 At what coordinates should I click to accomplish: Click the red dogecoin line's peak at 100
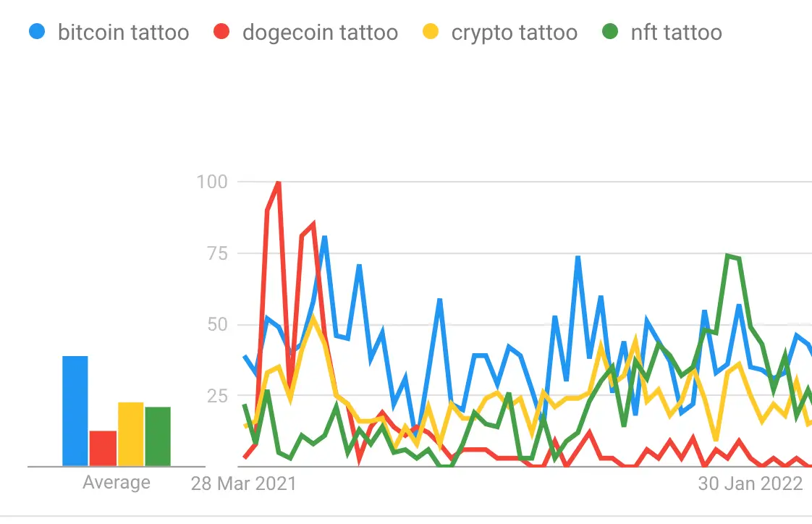coord(279,183)
